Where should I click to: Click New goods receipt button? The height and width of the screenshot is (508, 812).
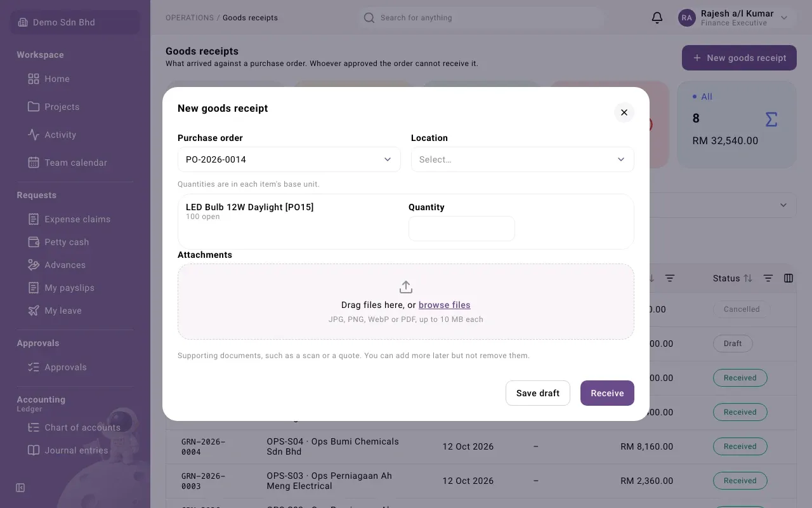click(x=739, y=58)
